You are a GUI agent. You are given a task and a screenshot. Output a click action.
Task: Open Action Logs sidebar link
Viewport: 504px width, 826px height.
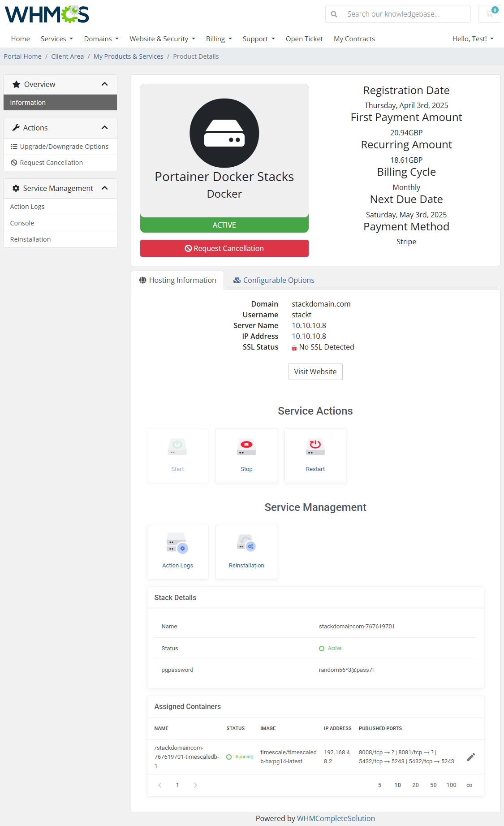click(x=60, y=207)
